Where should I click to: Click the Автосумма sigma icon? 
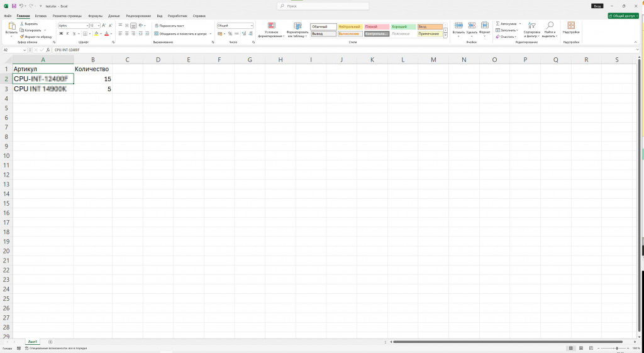coord(498,24)
